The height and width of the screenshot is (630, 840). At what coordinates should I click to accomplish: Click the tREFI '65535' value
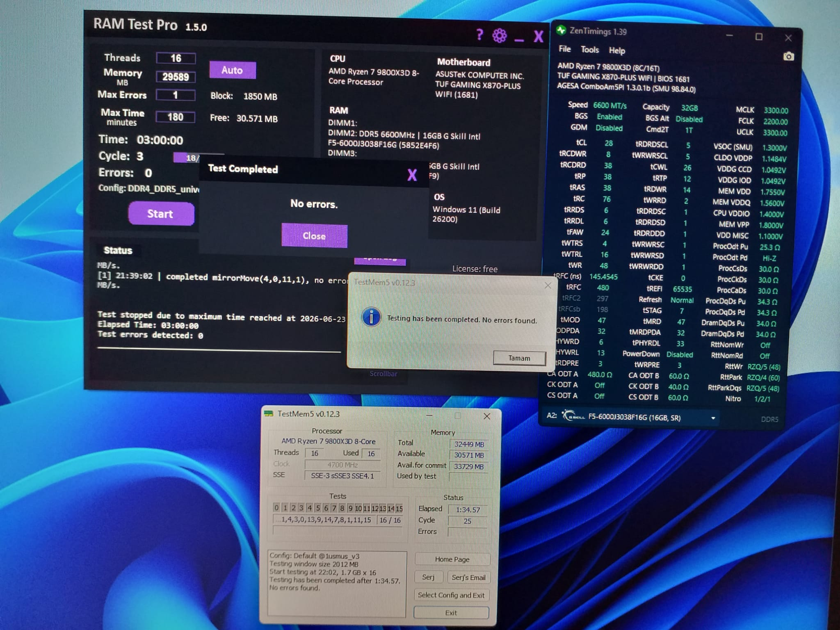click(x=682, y=289)
